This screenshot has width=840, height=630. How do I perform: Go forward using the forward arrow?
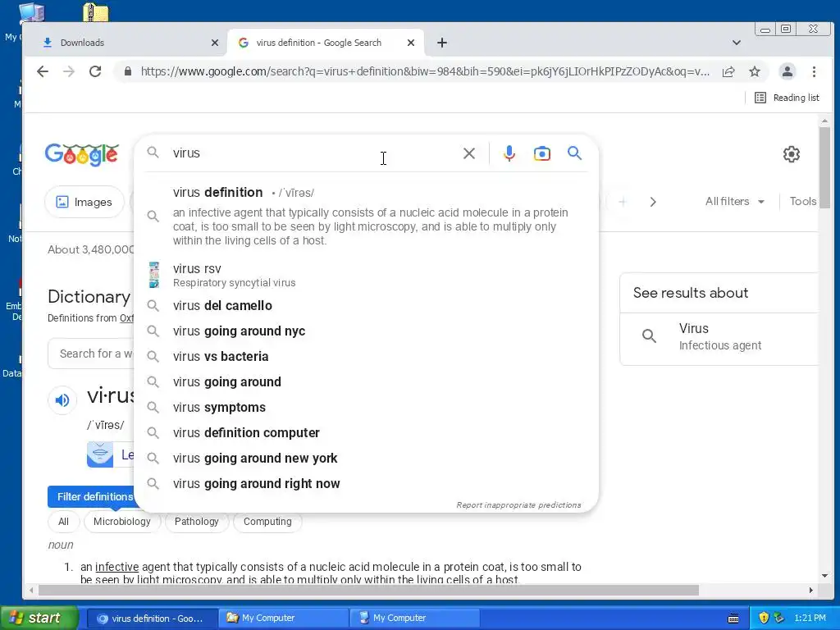(69, 71)
